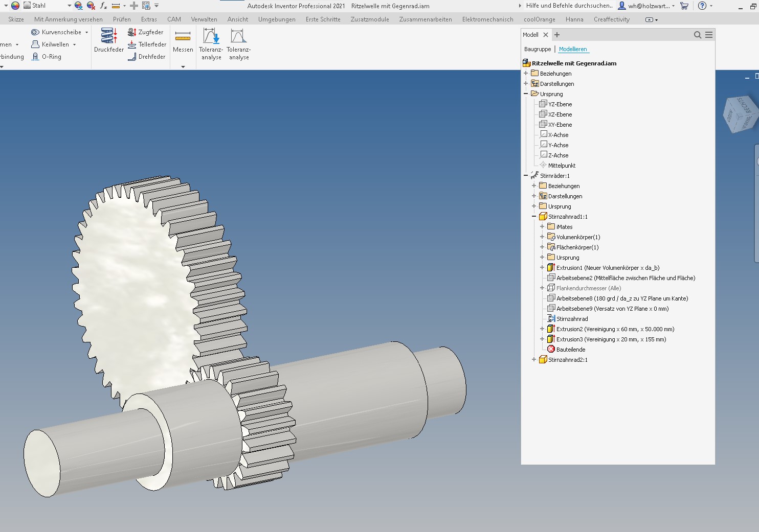Switch to the CAM ribbon tab

pyautogui.click(x=173, y=19)
